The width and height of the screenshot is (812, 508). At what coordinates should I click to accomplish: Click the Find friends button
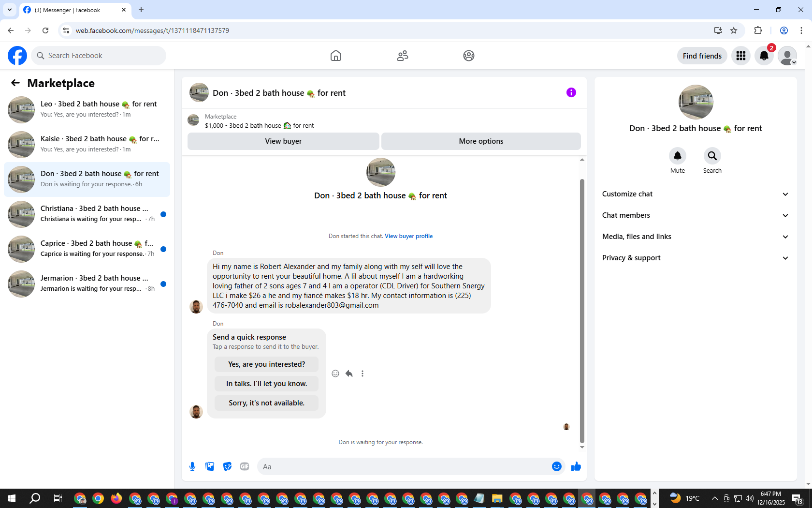[702, 56]
